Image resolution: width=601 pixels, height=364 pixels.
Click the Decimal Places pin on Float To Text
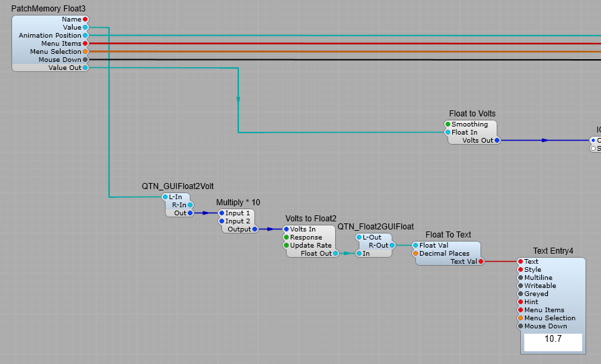tap(415, 254)
